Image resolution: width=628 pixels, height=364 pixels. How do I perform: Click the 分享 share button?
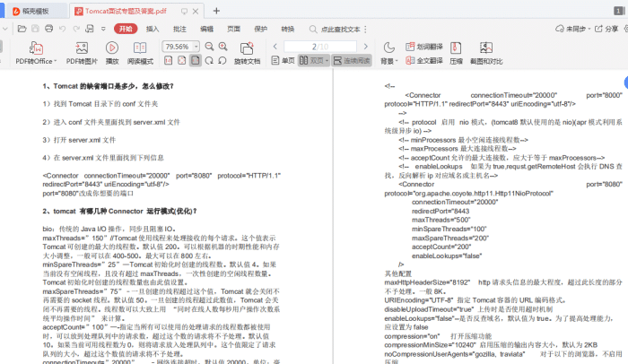(606, 29)
